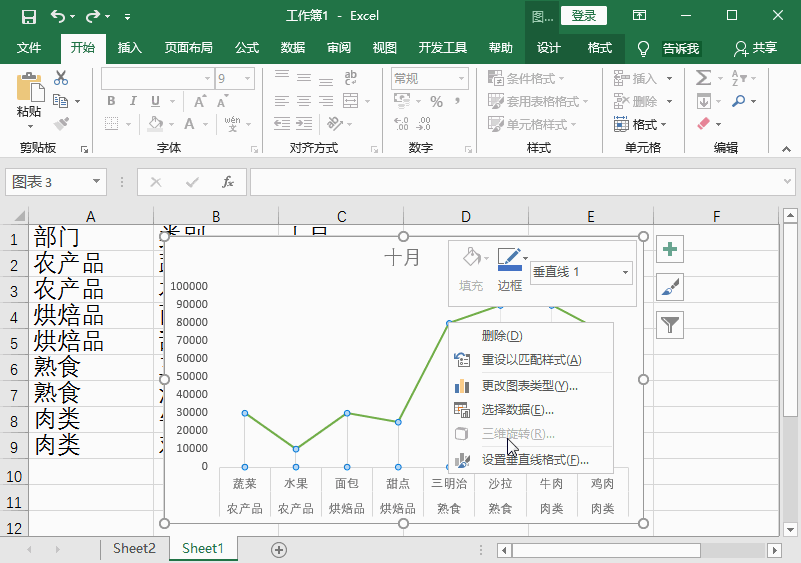Open the 条件格式 dropdown
The height and width of the screenshot is (563, 801).
tap(527, 78)
